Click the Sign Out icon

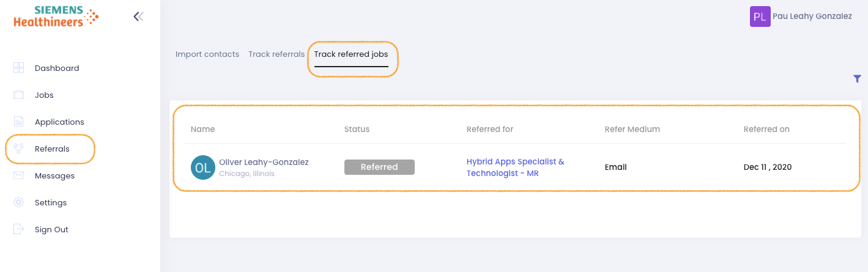coord(18,229)
